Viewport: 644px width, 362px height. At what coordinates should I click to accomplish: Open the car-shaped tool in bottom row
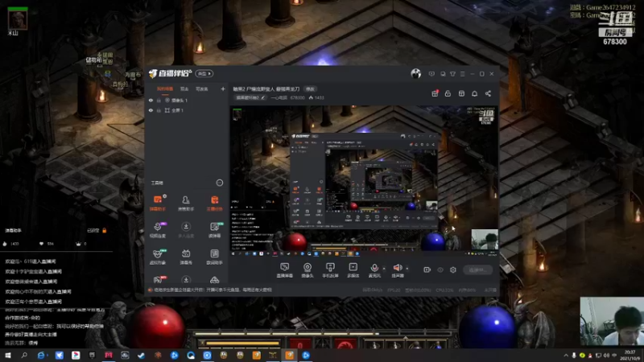214,280
